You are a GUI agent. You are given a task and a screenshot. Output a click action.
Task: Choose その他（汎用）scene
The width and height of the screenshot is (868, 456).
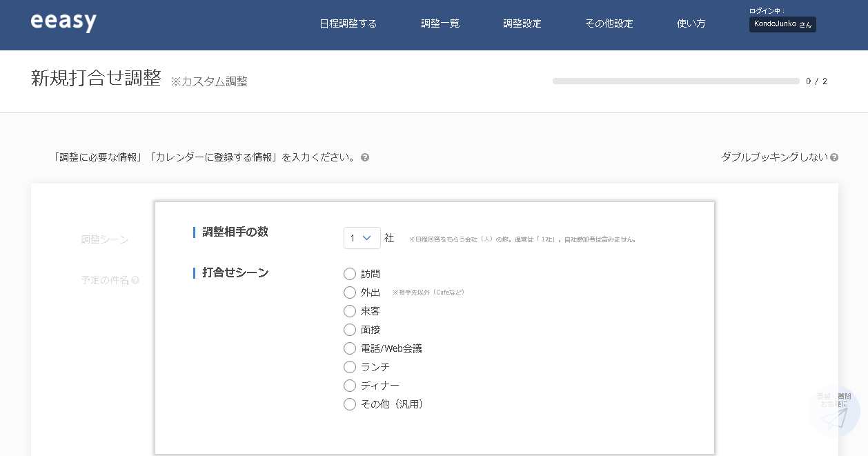coord(350,404)
